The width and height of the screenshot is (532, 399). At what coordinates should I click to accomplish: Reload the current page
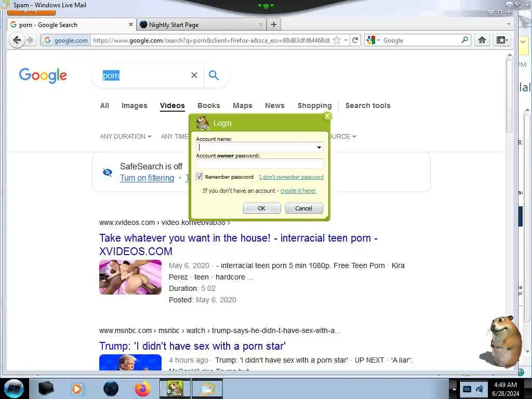coord(355,41)
